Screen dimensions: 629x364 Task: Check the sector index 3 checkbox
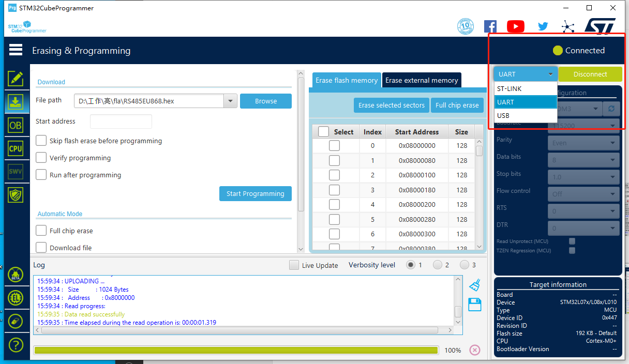[x=335, y=190]
